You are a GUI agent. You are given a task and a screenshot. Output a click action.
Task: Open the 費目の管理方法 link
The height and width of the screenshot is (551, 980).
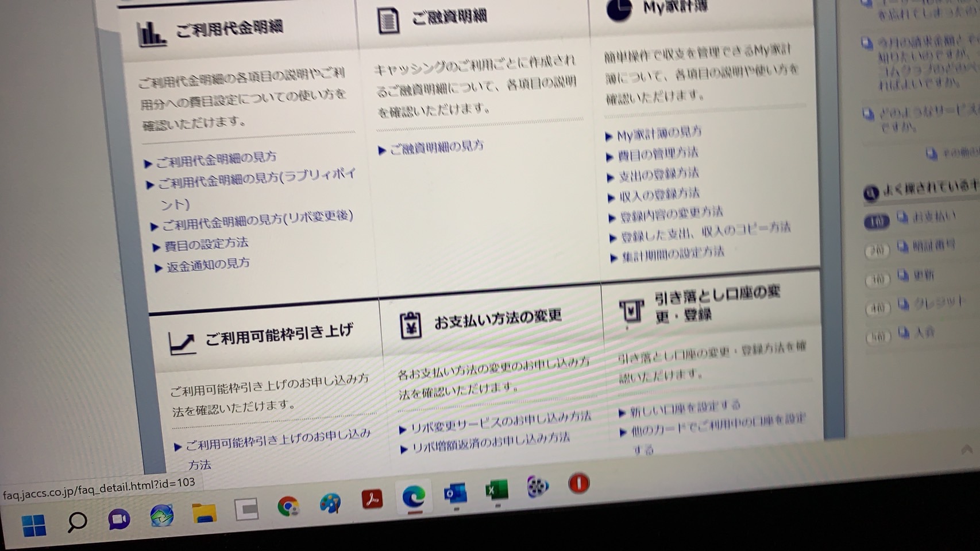pos(658,154)
